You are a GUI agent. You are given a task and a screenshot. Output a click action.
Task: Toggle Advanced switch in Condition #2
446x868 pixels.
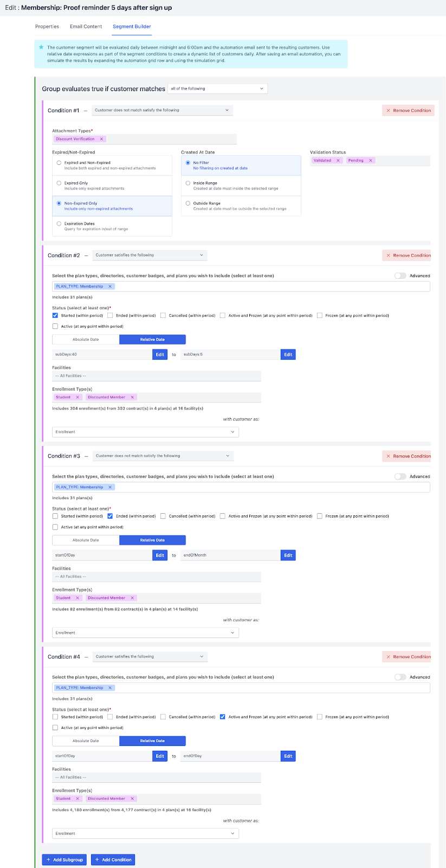(x=400, y=276)
